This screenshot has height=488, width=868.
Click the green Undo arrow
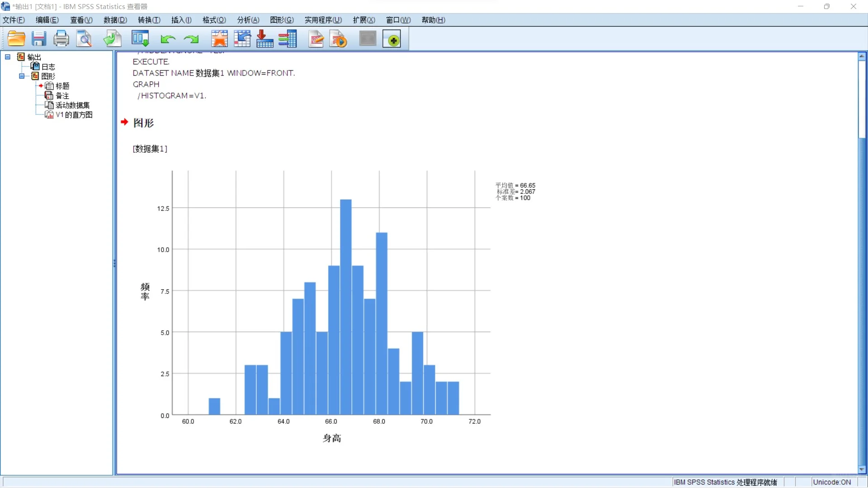(168, 39)
